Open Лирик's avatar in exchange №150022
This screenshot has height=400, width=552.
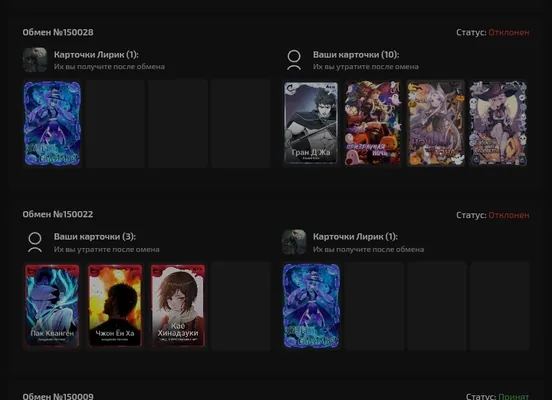click(294, 242)
